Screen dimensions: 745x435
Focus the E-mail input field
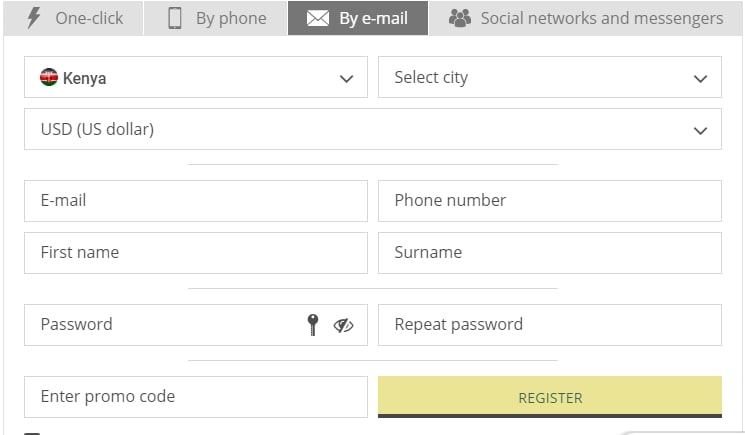196,201
